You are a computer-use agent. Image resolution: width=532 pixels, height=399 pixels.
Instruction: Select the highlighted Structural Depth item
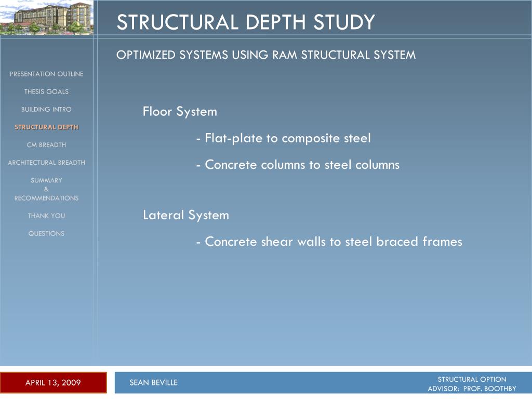(46, 127)
